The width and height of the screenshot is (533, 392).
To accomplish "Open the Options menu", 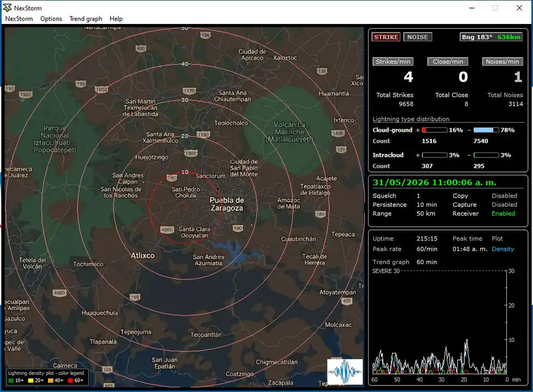I will tap(51, 19).
